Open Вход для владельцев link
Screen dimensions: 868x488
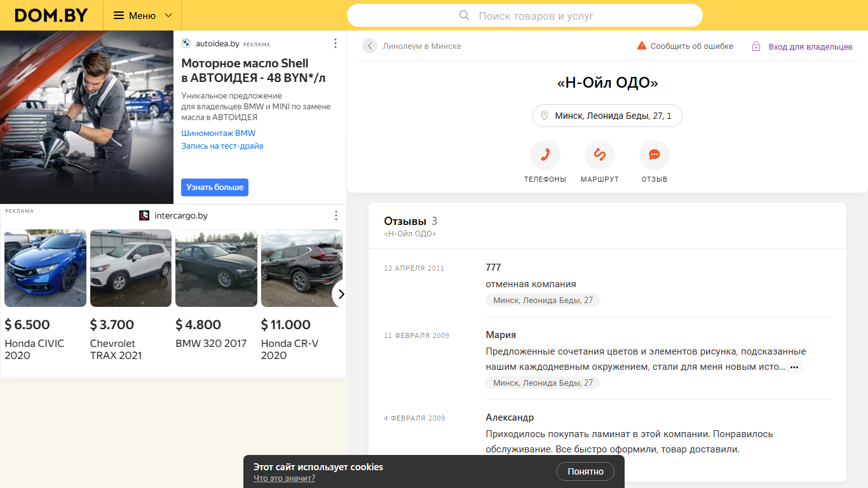810,47
